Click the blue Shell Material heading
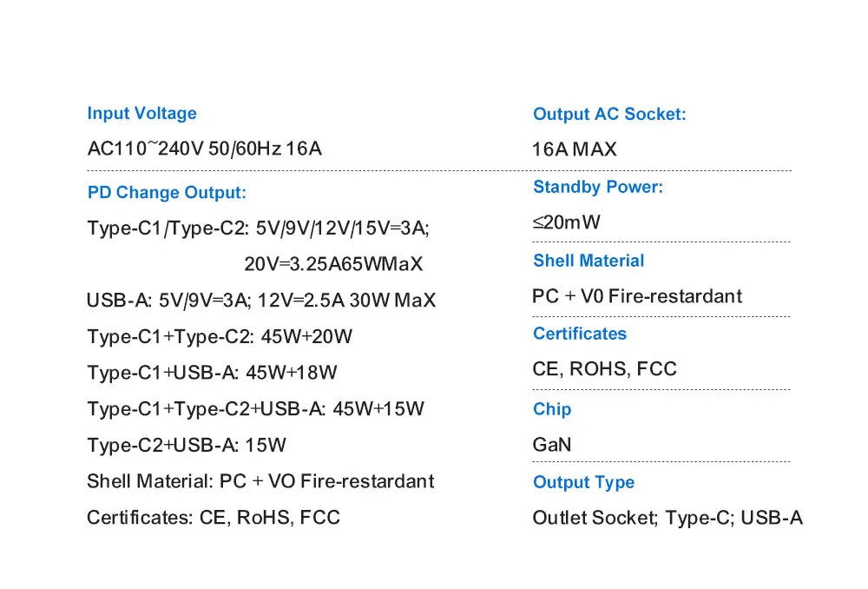868x589 pixels. (x=589, y=261)
